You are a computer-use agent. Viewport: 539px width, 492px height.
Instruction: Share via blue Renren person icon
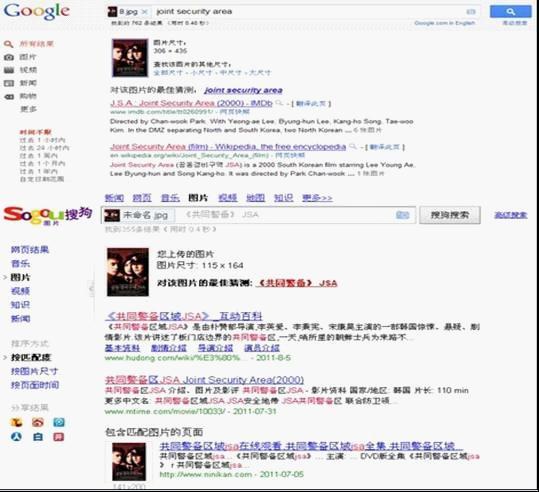tap(16, 437)
